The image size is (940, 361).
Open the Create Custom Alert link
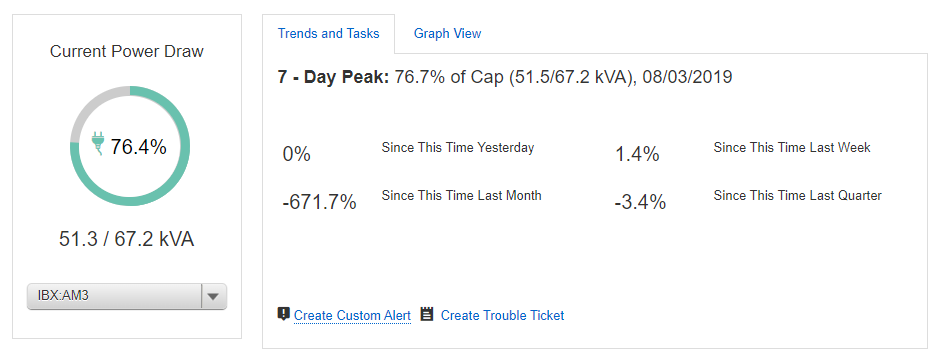(352, 315)
